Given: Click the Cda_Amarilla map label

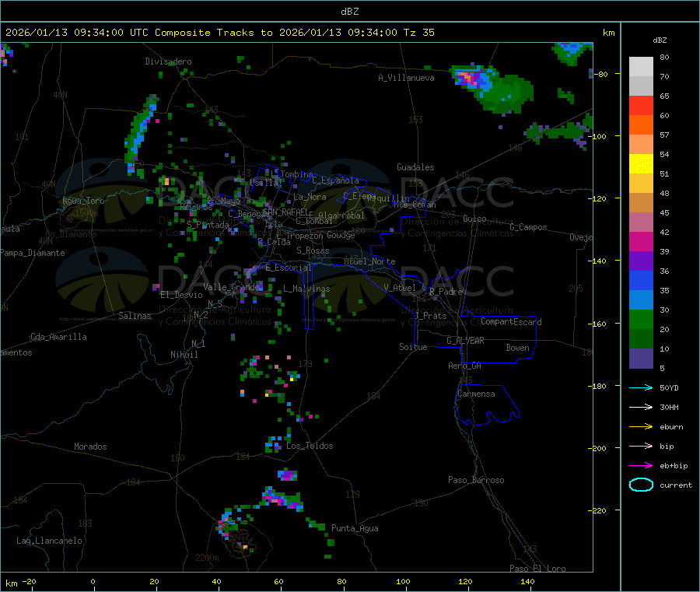Looking at the screenshot, I should [58, 337].
